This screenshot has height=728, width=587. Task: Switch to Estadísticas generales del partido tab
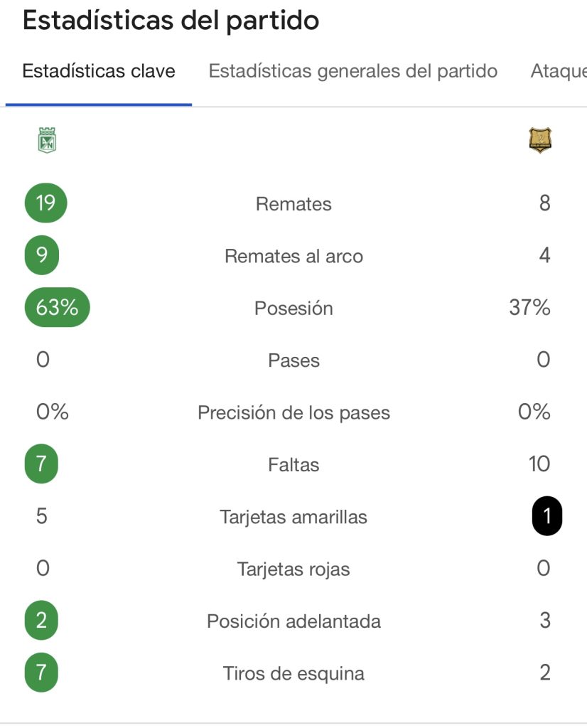tap(353, 72)
